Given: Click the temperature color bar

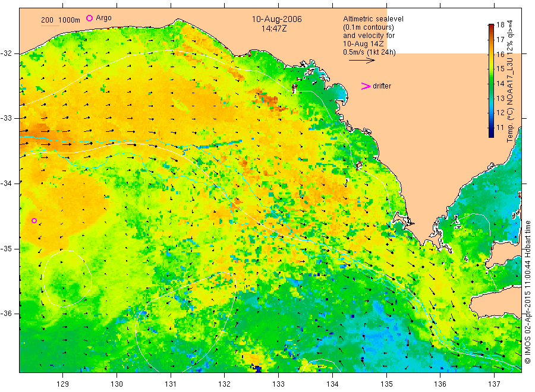Looking at the screenshot, I should click(491, 80).
